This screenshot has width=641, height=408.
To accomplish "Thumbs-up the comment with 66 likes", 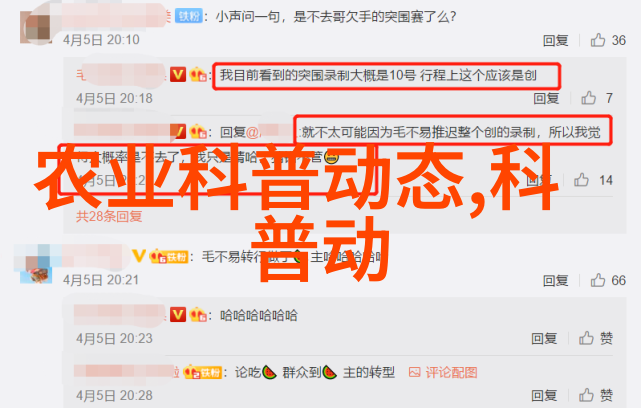I will pyautogui.click(x=598, y=280).
